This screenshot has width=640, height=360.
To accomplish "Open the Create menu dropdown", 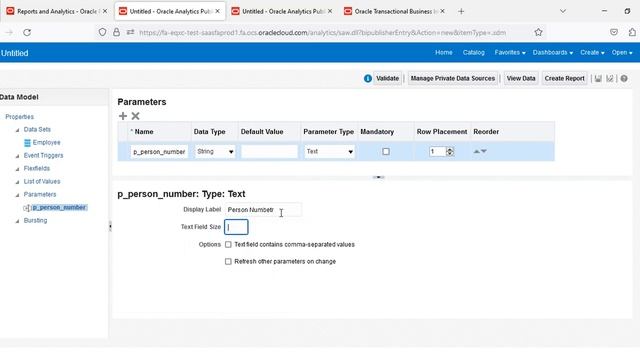I will (x=592, y=53).
